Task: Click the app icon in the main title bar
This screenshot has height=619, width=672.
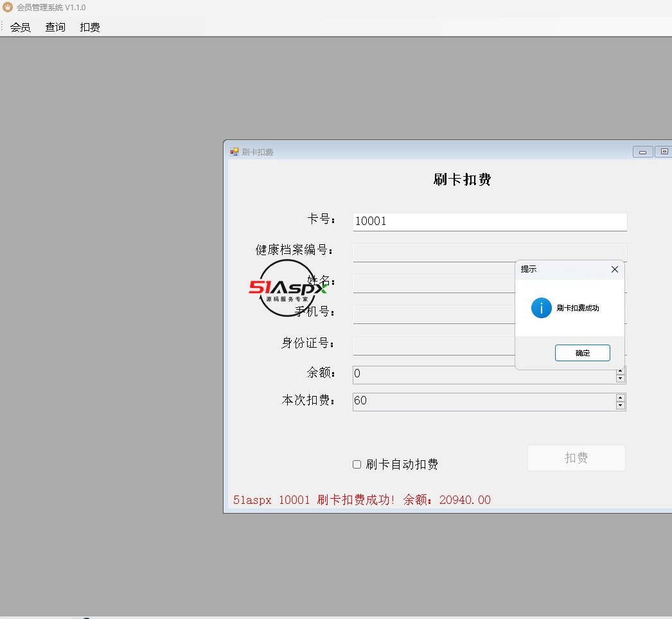Action: pyautogui.click(x=7, y=8)
